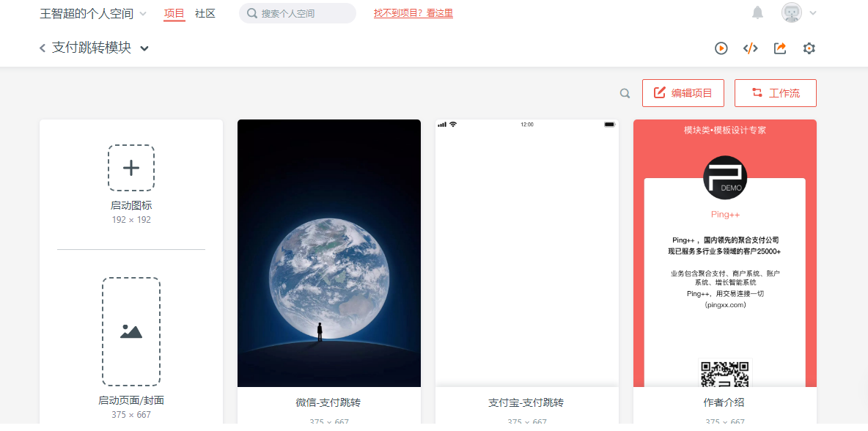Click the 编辑项目 button
Image resolution: width=868 pixels, height=431 pixels.
pos(683,93)
